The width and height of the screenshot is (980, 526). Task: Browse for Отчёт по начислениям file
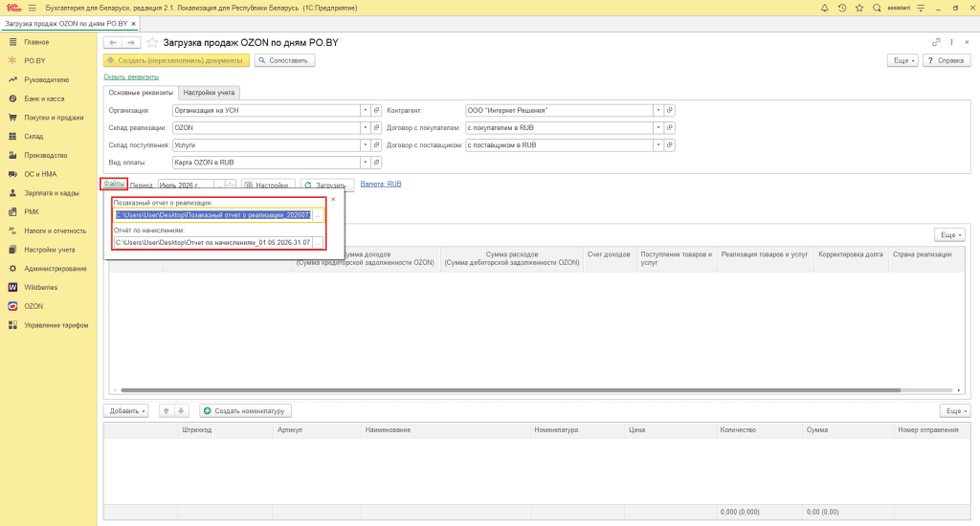coord(318,242)
